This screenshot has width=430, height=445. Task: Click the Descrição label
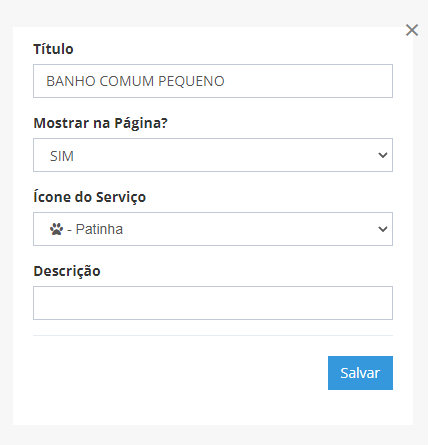(x=67, y=271)
